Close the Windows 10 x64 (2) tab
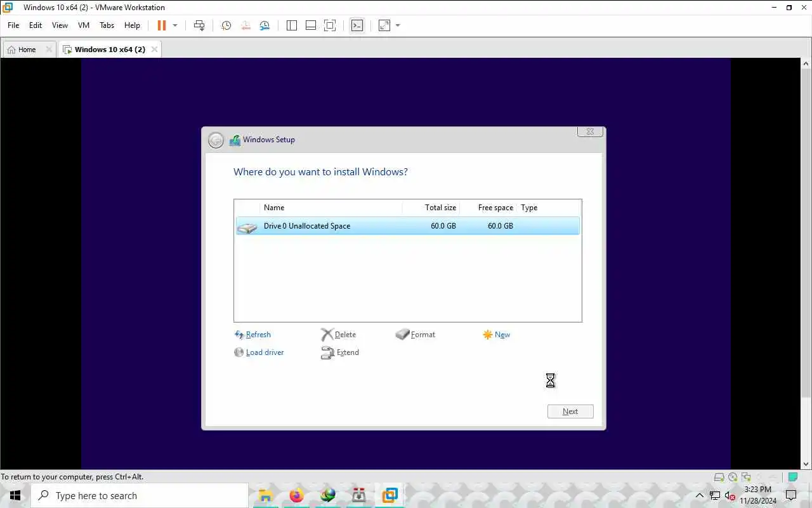This screenshot has height=508, width=812. [154, 50]
